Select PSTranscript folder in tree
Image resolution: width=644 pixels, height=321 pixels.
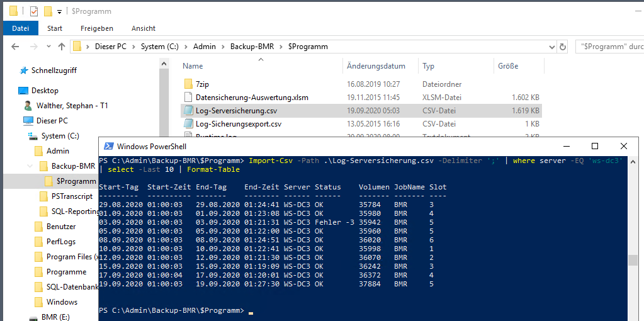pyautogui.click(x=72, y=196)
